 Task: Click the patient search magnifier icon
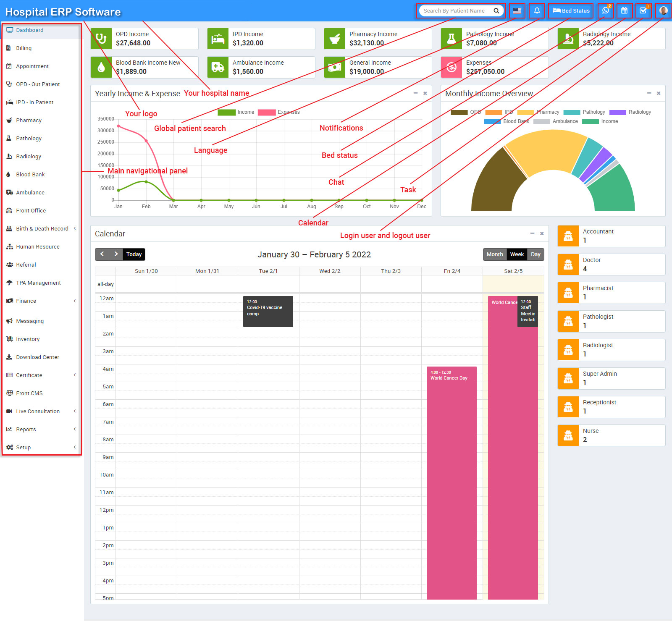[496, 10]
